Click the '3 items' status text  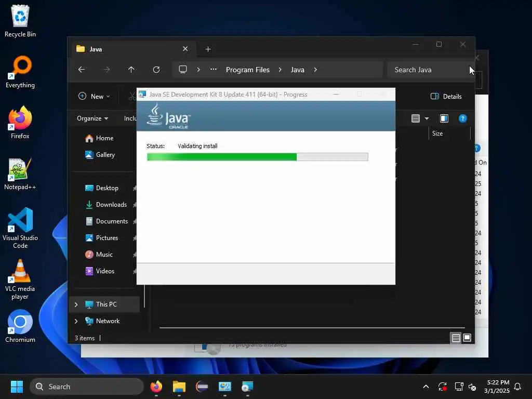click(85, 338)
